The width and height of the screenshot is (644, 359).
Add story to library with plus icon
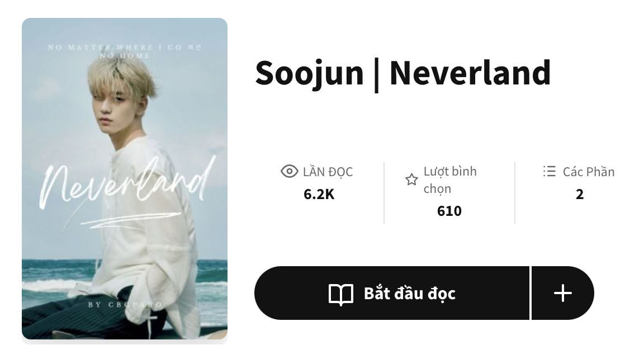tap(563, 293)
